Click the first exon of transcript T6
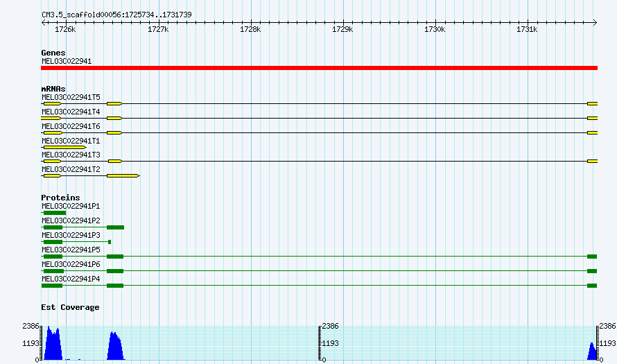 (x=53, y=132)
